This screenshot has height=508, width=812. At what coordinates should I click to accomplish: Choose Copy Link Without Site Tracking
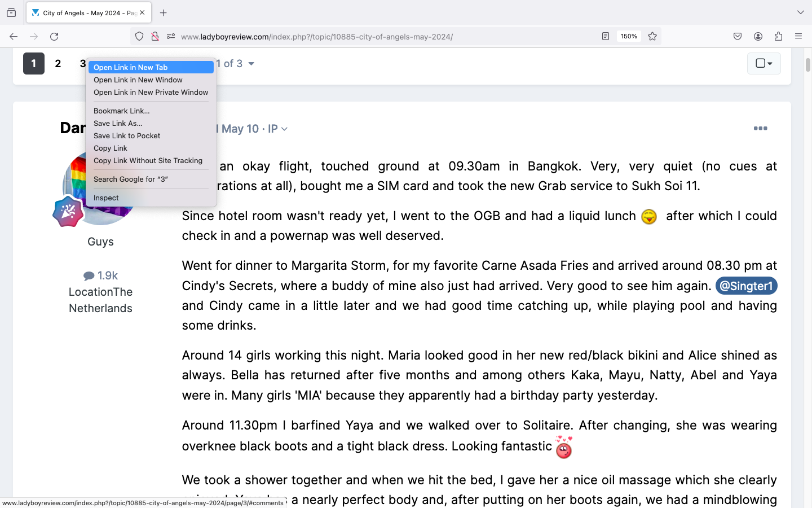151,160
